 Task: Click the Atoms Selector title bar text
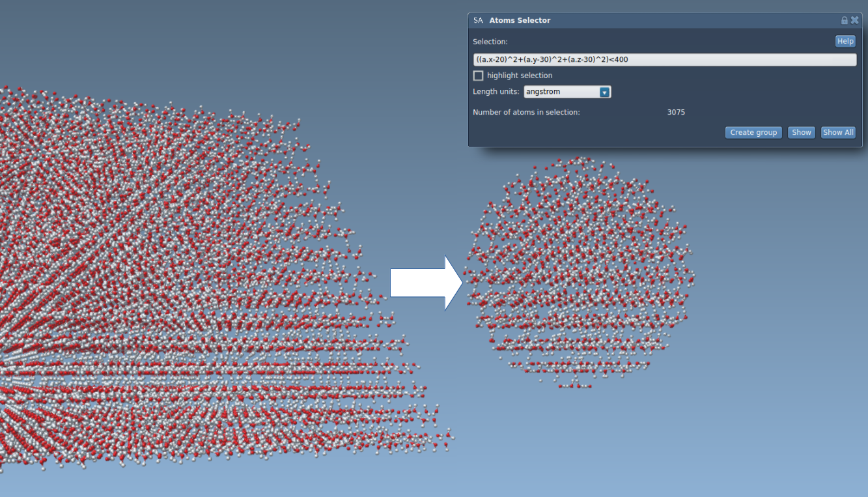(520, 20)
